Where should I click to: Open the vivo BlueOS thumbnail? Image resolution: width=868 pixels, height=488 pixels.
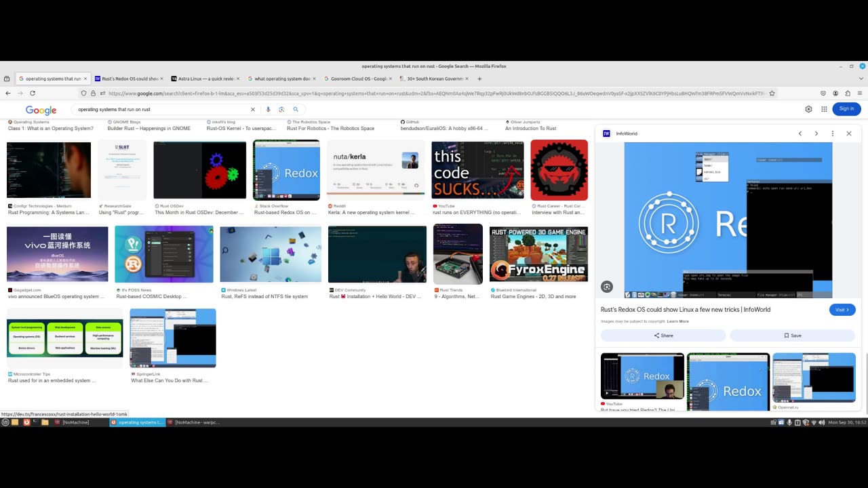click(57, 254)
